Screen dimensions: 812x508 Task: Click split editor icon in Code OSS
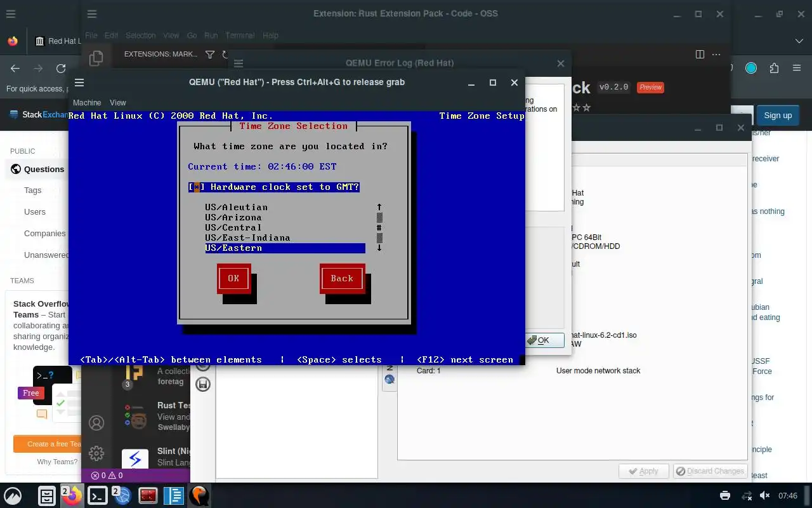[700, 55]
